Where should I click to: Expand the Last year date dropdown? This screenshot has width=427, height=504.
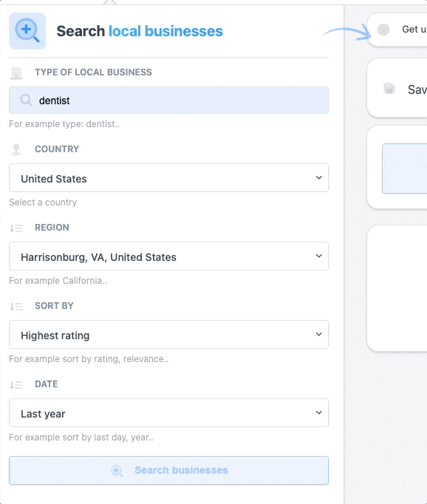(x=168, y=413)
